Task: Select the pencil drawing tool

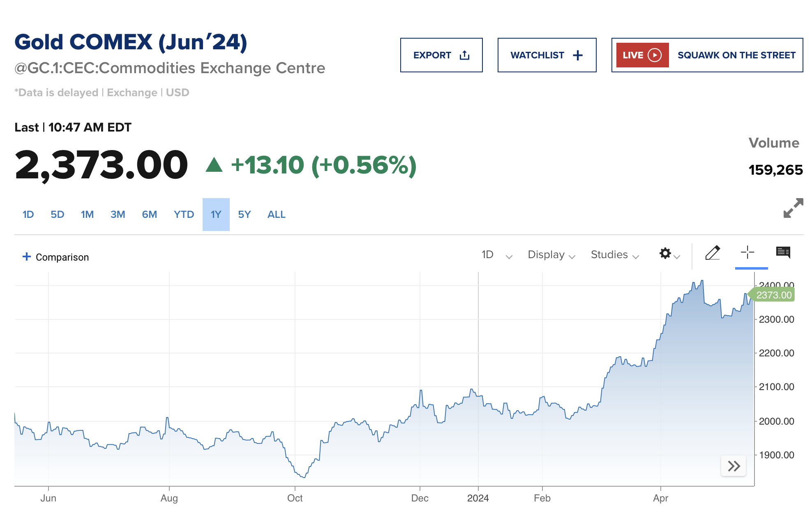Action: click(x=713, y=253)
